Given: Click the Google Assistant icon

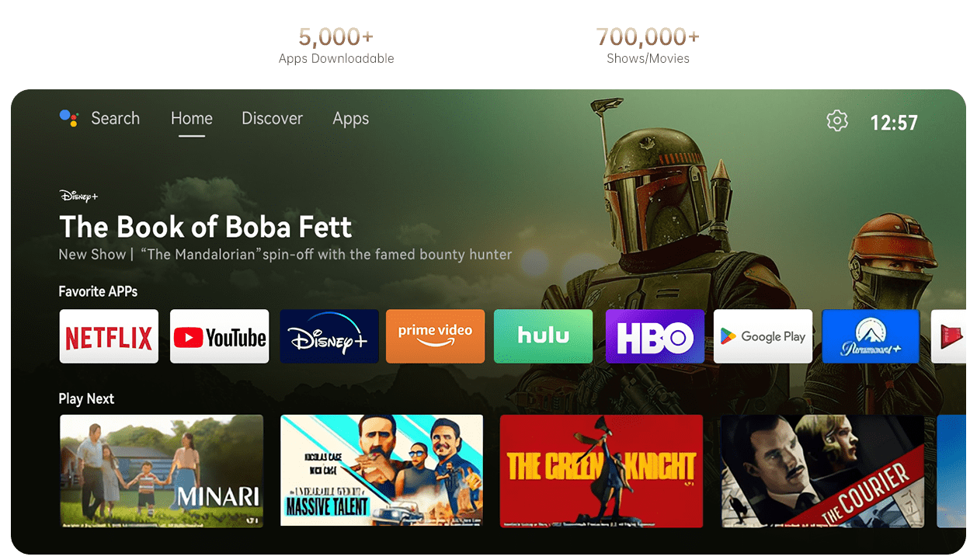Looking at the screenshot, I should 69,118.
